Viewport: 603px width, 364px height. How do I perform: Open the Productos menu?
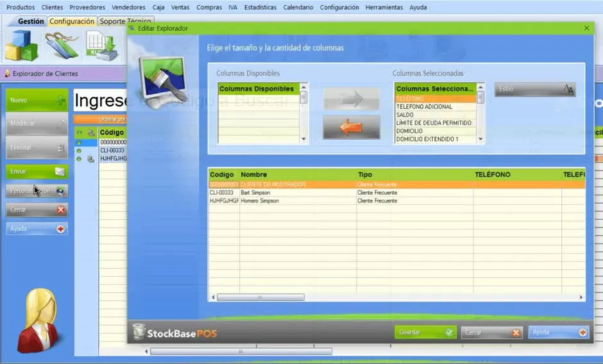[x=21, y=7]
